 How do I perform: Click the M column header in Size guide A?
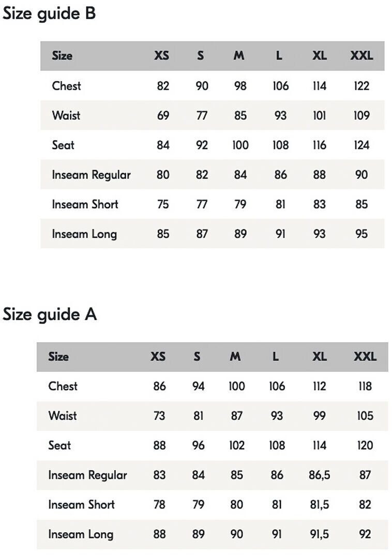(x=235, y=357)
